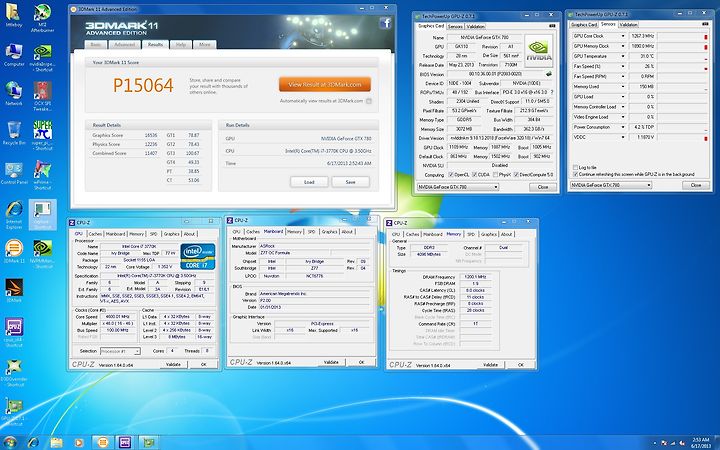
Task: Open Internet Explorer from the taskbar
Action: (x=33, y=443)
